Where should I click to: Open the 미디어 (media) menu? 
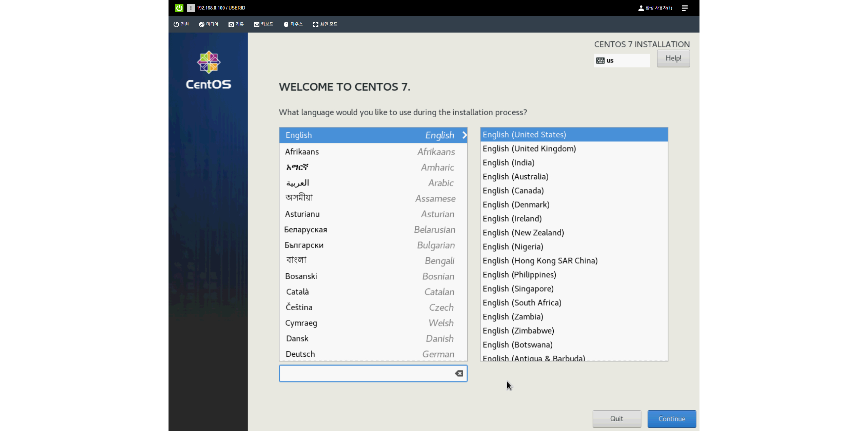(x=209, y=24)
